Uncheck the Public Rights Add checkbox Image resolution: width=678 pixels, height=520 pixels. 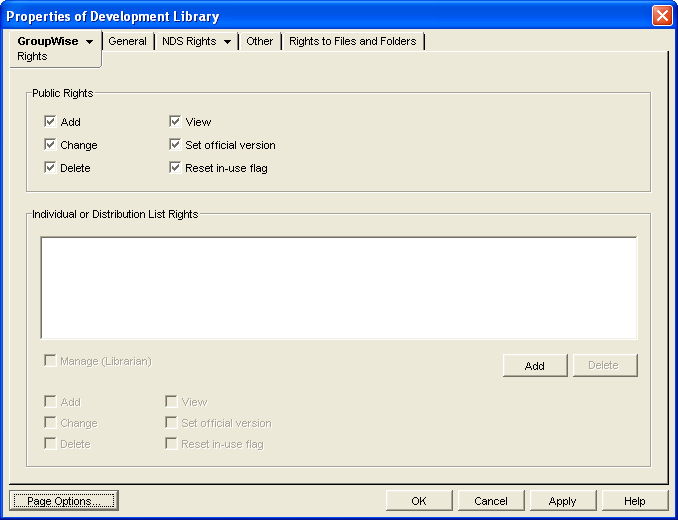point(50,121)
